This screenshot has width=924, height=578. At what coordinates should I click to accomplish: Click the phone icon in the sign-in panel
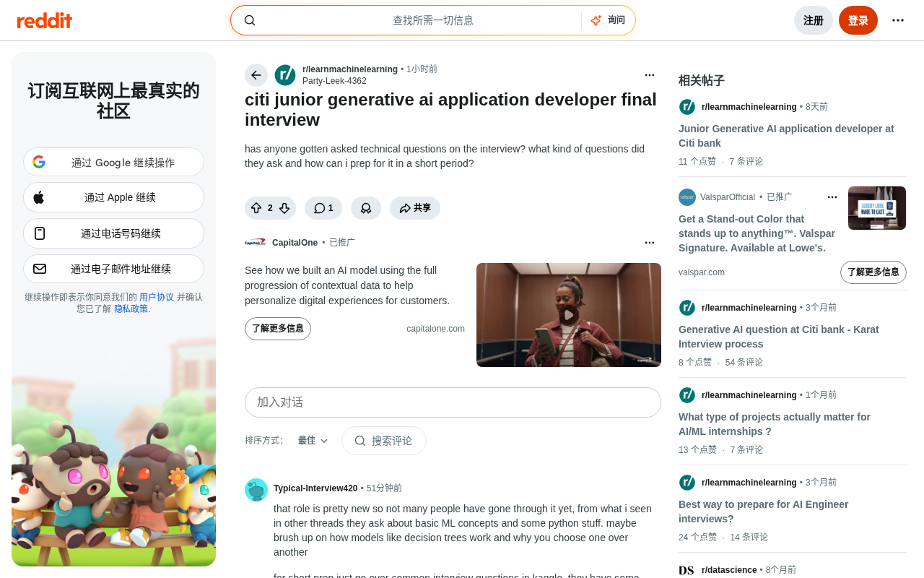40,233
